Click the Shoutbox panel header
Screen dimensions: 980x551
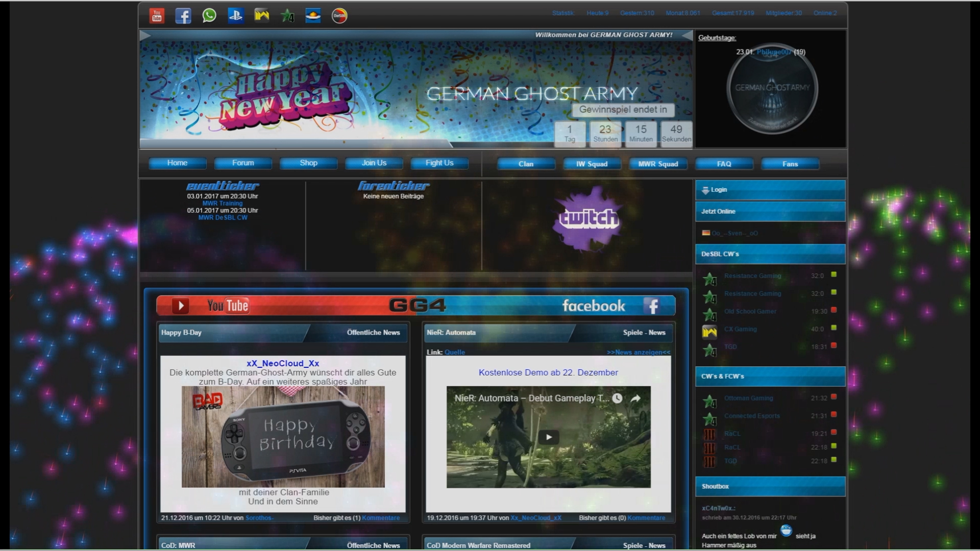coord(770,486)
